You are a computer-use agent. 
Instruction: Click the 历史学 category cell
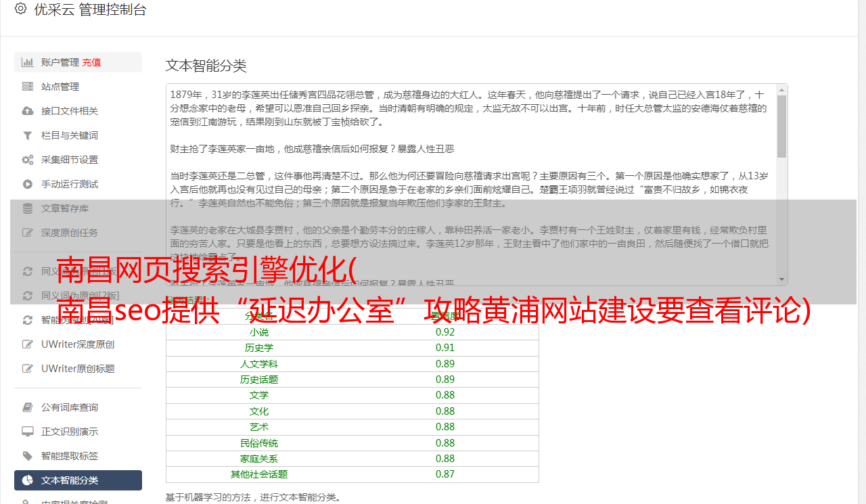click(259, 348)
